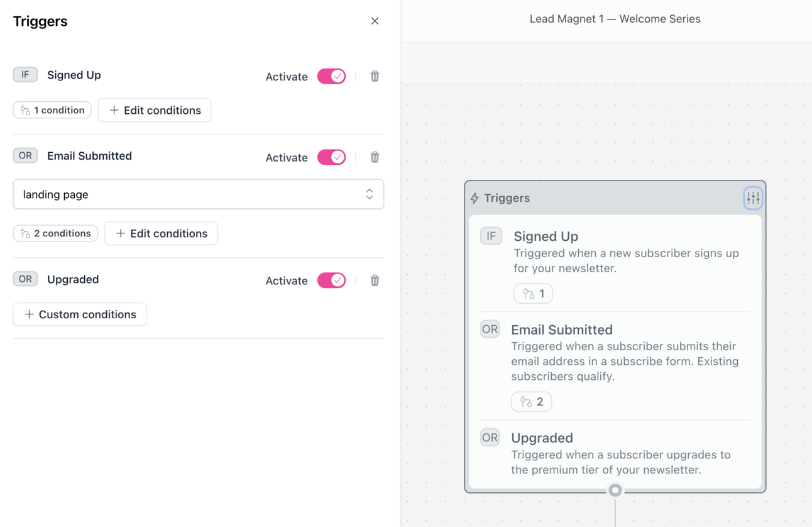The height and width of the screenshot is (527, 812).
Task: Toggle Activate switch for Signed Up
Action: 332,76
